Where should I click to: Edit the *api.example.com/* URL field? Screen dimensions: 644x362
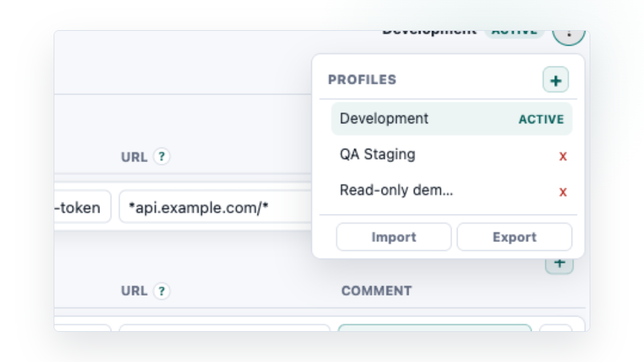coord(215,207)
